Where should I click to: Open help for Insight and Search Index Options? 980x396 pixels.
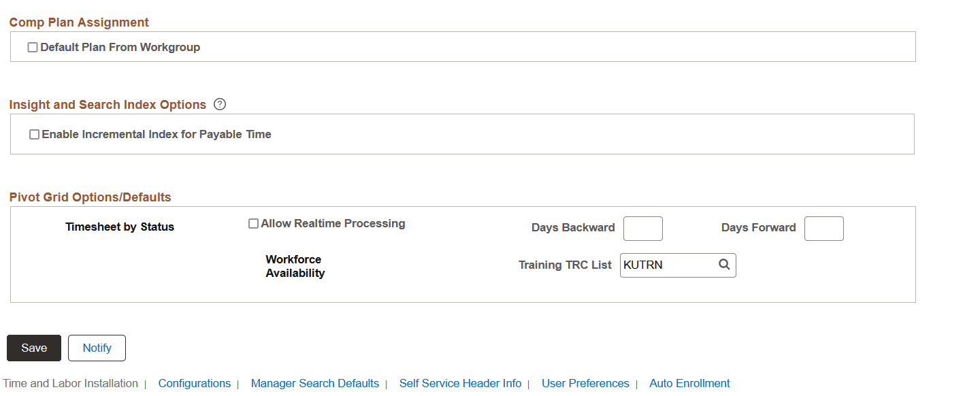pos(219,105)
